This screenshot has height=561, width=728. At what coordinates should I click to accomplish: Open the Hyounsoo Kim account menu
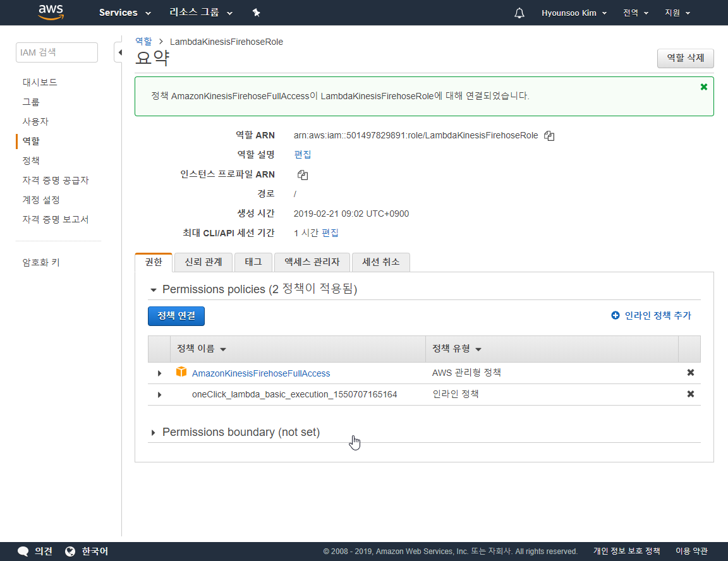(x=574, y=13)
